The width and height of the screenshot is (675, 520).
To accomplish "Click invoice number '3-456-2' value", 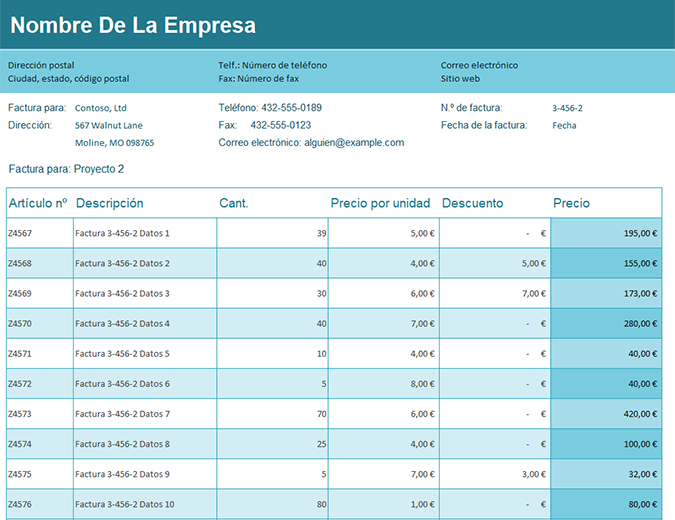I will click(567, 108).
